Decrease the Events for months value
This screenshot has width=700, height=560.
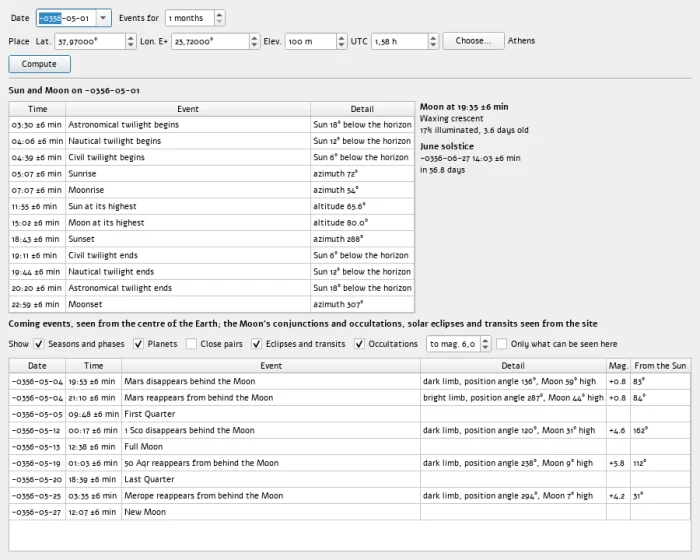(x=219, y=21)
